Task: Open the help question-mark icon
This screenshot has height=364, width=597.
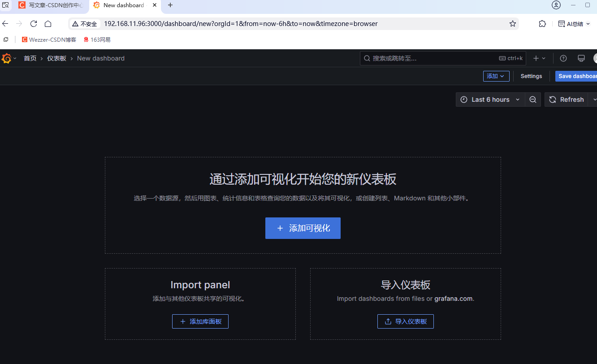Action: pos(563,58)
